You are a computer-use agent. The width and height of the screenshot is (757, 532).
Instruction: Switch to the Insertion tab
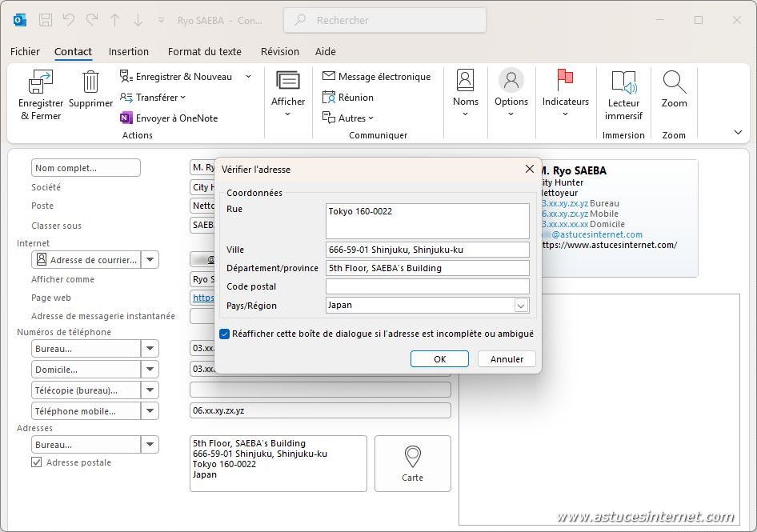click(x=129, y=51)
